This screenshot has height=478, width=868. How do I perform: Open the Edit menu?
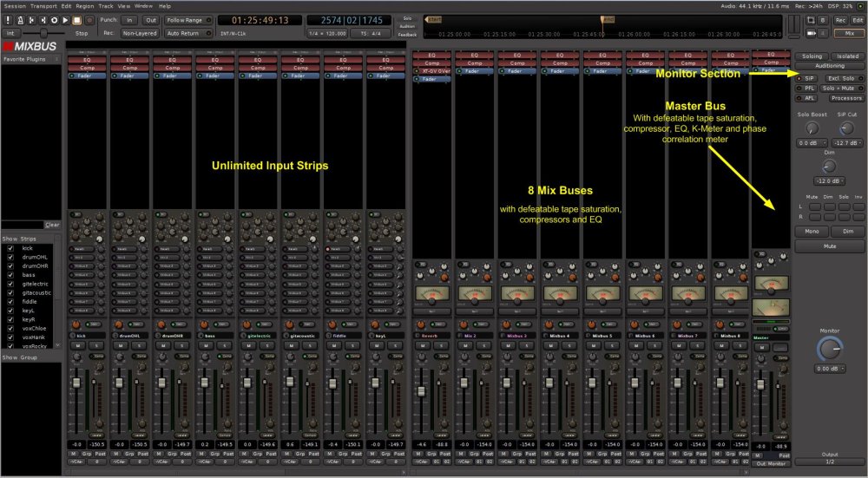[x=67, y=6]
